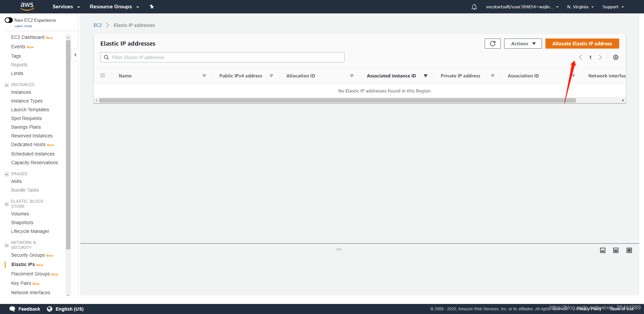Screen dimensions: 644x314
Task: Open the account user dropdown
Action: tap(522, 7)
